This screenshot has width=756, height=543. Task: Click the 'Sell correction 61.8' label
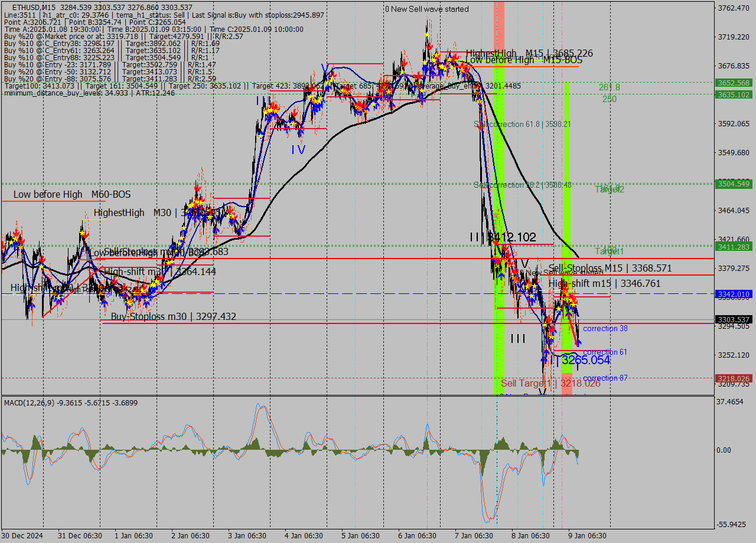pyautogui.click(x=522, y=125)
